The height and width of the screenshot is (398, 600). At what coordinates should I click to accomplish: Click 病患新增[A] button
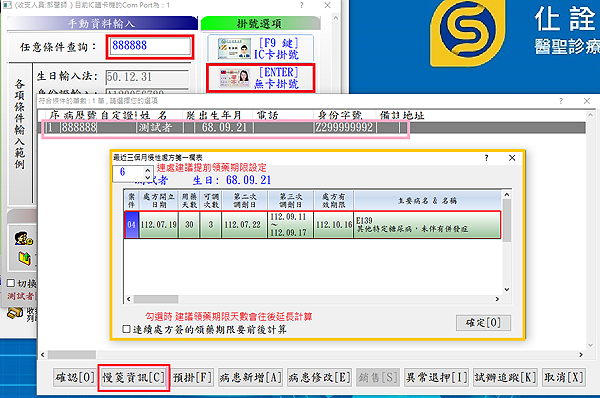pyautogui.click(x=250, y=378)
